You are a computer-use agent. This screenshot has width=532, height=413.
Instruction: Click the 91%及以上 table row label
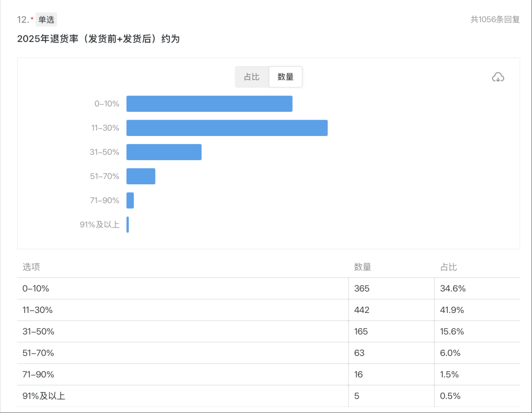click(44, 396)
